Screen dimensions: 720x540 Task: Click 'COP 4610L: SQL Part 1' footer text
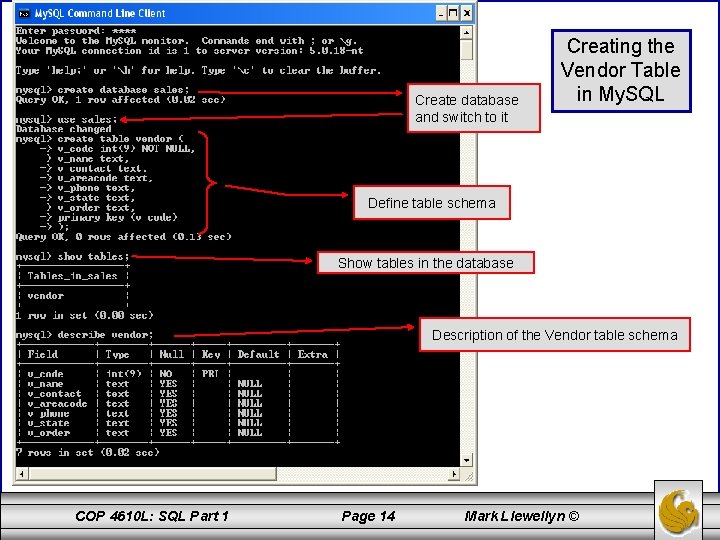[x=152, y=516]
